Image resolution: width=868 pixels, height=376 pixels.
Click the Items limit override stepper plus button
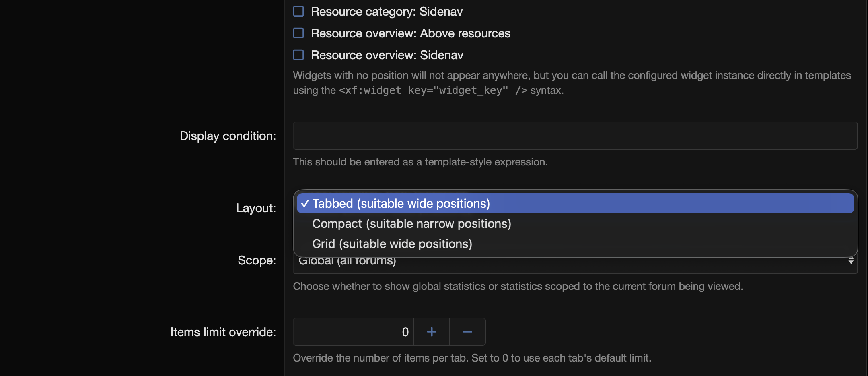(x=431, y=331)
